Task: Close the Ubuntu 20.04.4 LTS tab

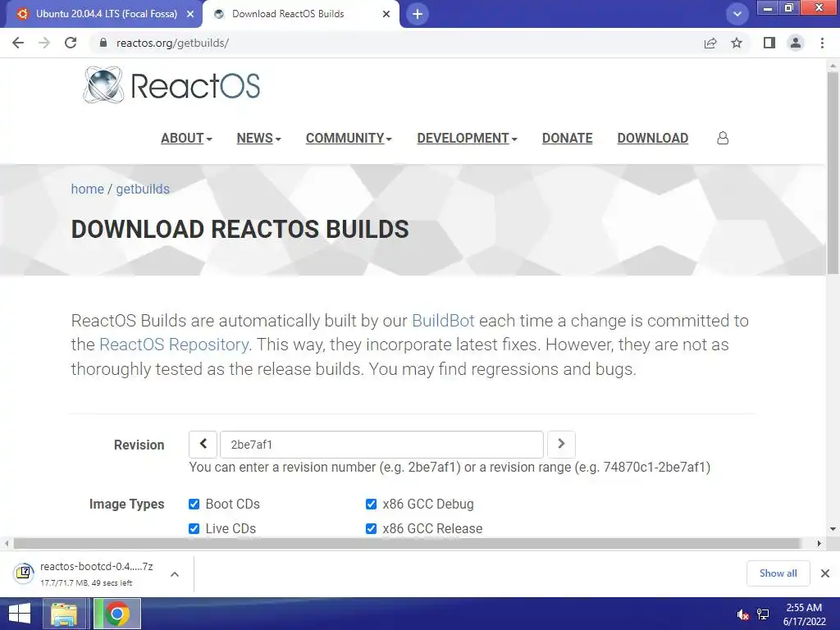Action: [190, 15]
